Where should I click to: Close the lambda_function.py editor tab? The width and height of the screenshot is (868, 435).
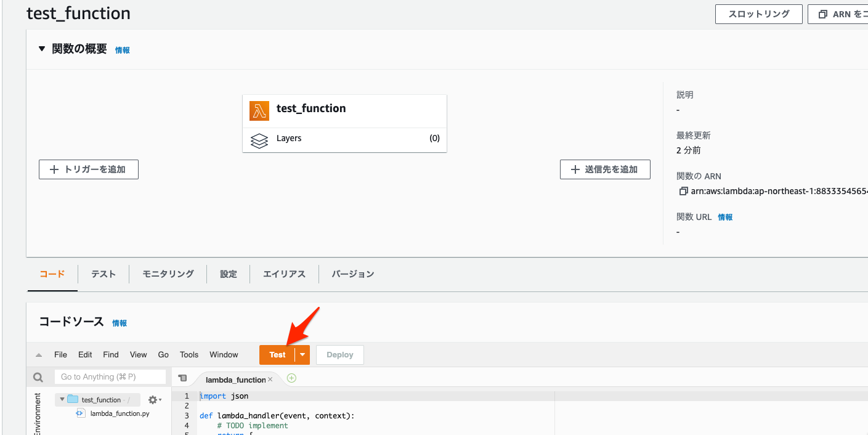[x=270, y=380]
